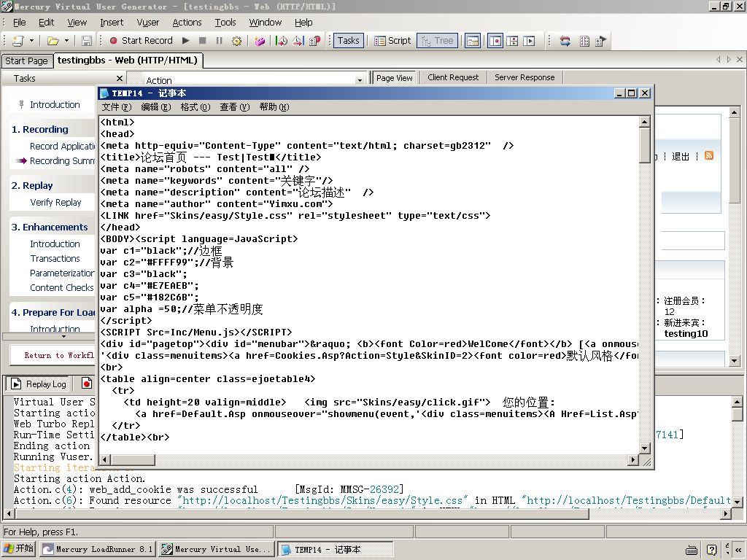The height and width of the screenshot is (560, 747).
Task: Open Notepad 帮助(H) menu
Action: pos(274,107)
